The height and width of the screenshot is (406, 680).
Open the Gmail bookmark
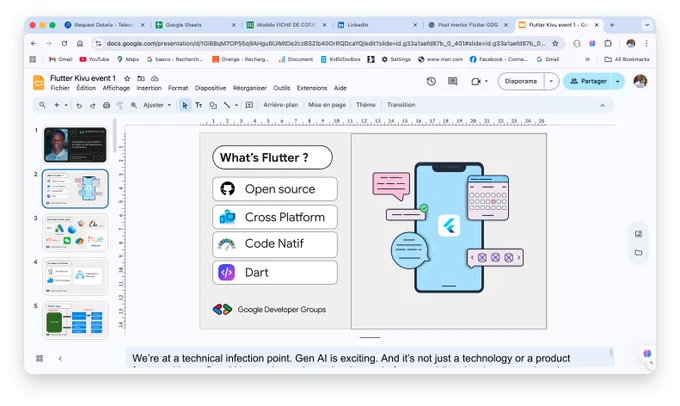[x=61, y=59]
